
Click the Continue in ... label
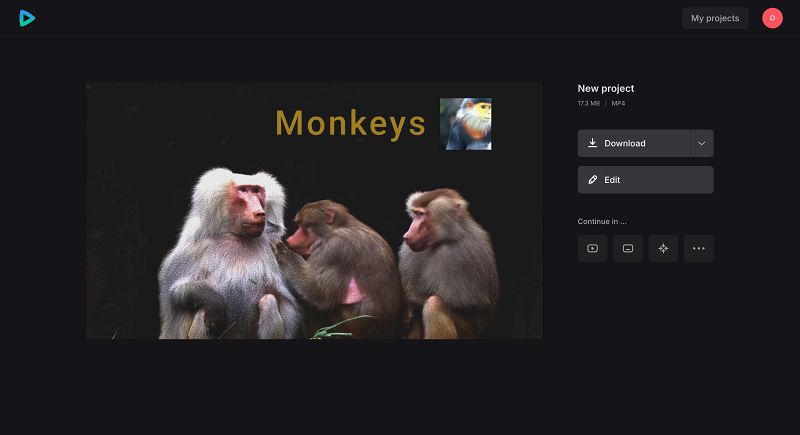602,221
